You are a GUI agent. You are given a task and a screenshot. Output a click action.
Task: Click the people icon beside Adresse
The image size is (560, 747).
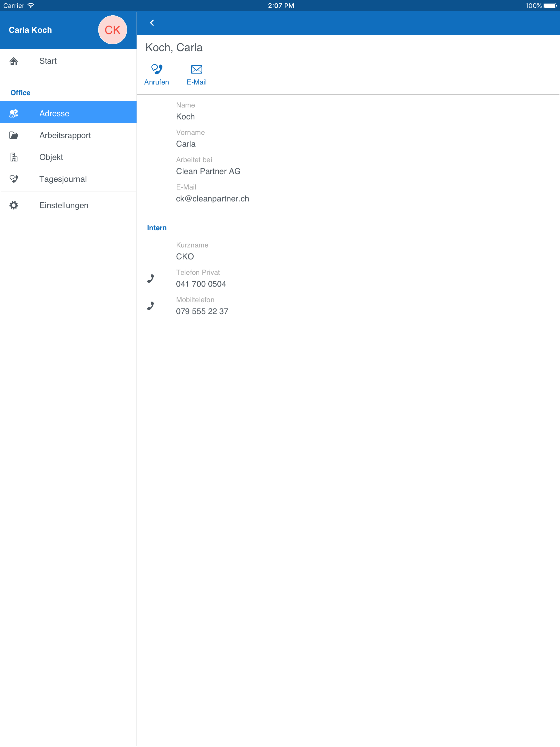tap(13, 113)
